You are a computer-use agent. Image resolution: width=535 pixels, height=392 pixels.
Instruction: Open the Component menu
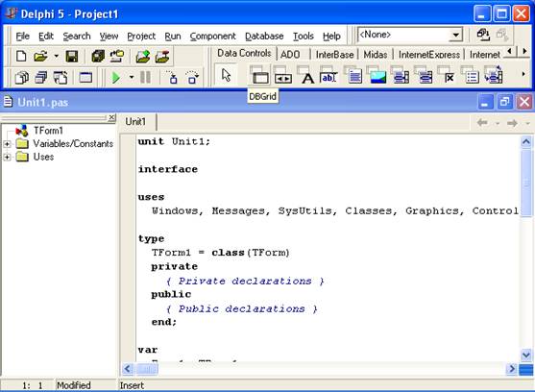click(212, 37)
